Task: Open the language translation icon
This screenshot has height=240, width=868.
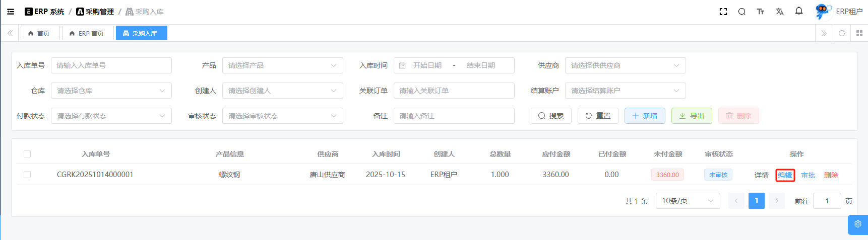Action: pyautogui.click(x=779, y=12)
